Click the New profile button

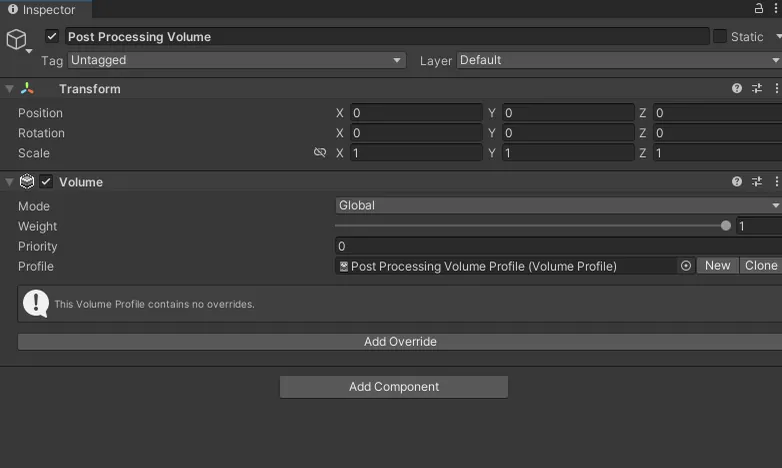[x=717, y=265]
